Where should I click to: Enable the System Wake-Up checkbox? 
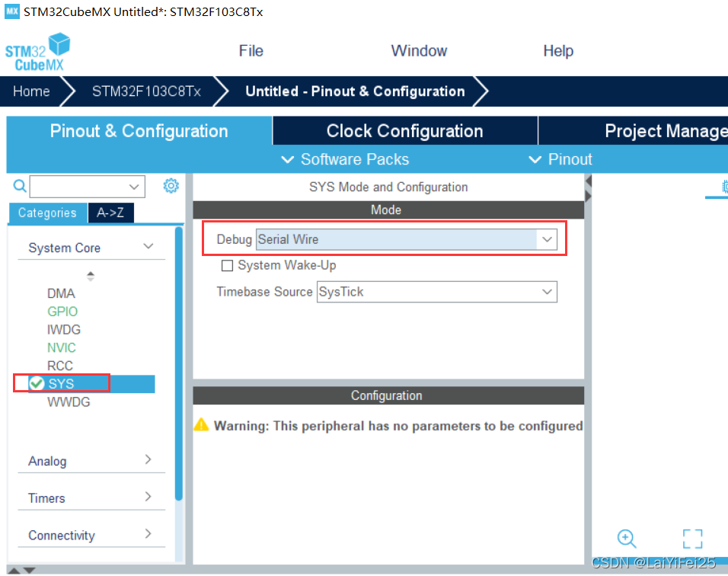[x=227, y=266]
